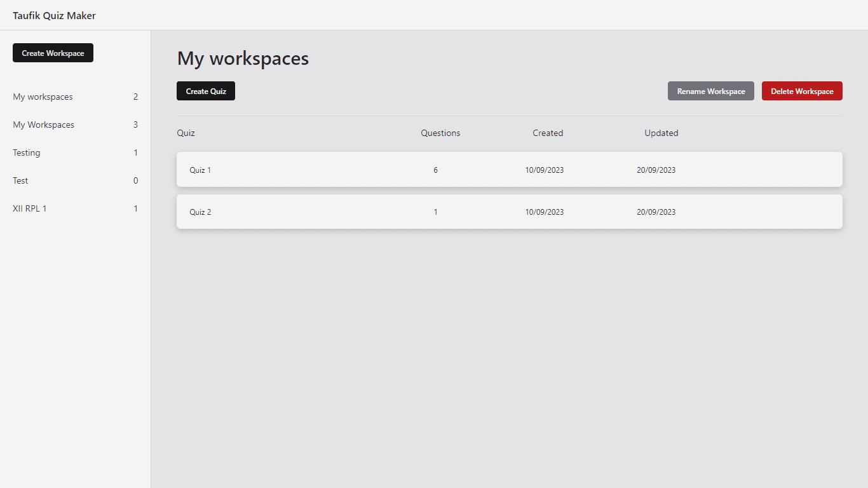Click Quiz 2's updated date 20/09/2023
The height and width of the screenshot is (488, 868).
[x=656, y=212]
